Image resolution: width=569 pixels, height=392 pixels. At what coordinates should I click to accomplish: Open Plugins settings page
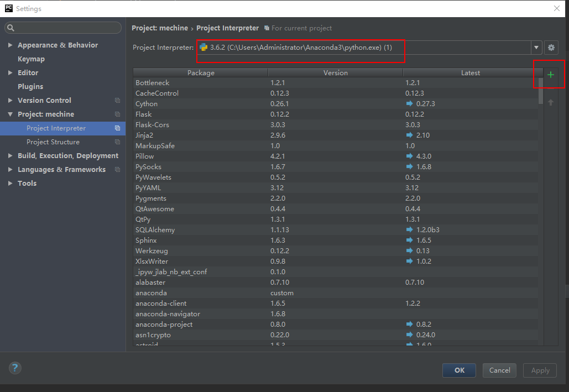coord(30,86)
